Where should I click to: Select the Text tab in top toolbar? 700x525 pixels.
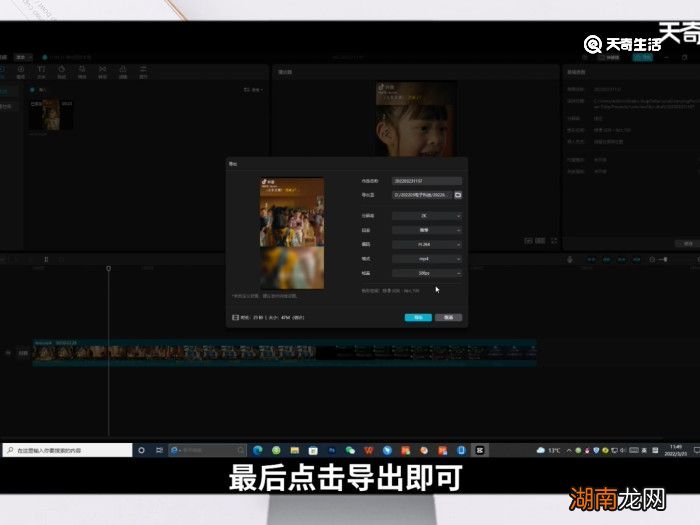(41, 71)
